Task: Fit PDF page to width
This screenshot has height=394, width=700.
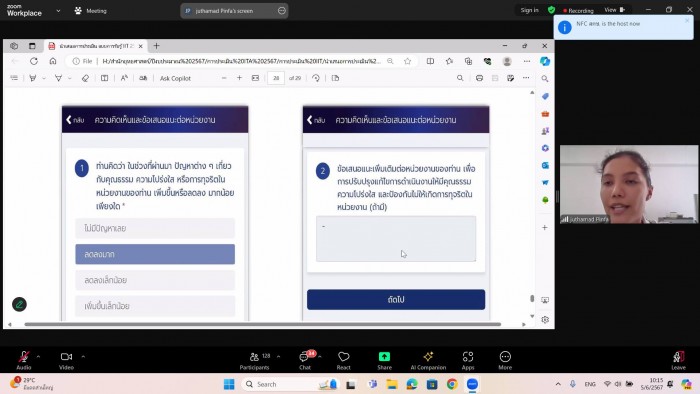Action: [x=255, y=78]
